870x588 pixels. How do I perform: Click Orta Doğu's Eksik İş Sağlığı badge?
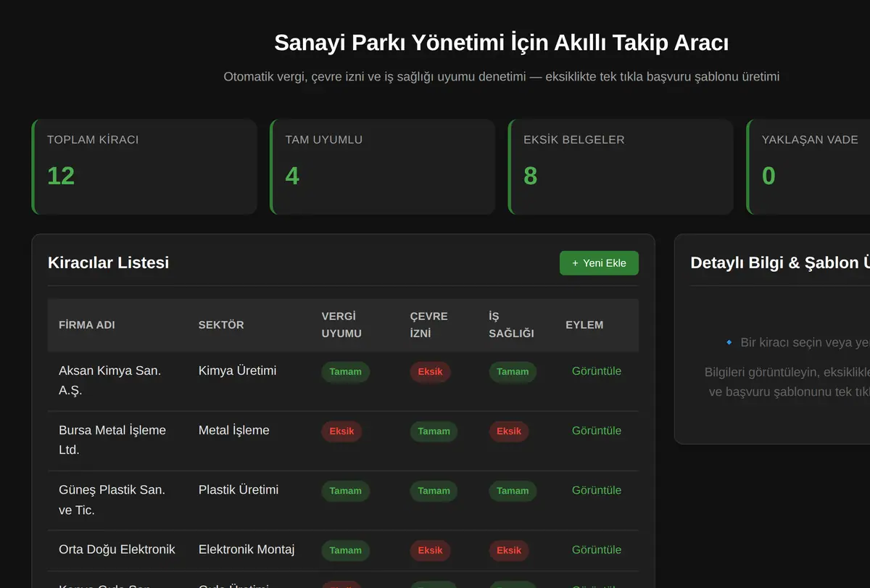509,550
